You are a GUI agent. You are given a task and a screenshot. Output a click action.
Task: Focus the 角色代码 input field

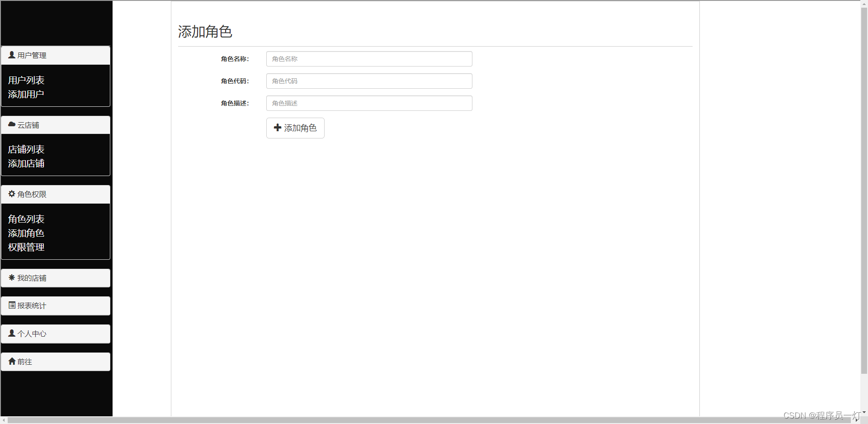(369, 81)
